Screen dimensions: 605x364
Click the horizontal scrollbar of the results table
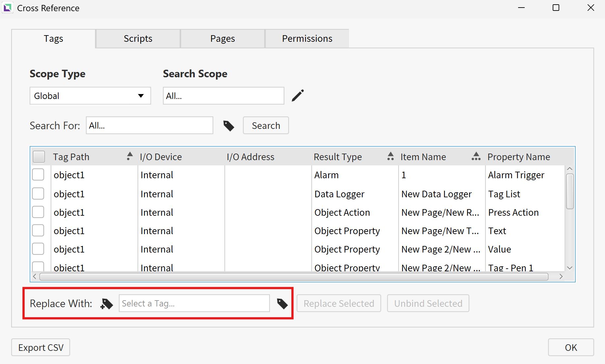click(294, 277)
